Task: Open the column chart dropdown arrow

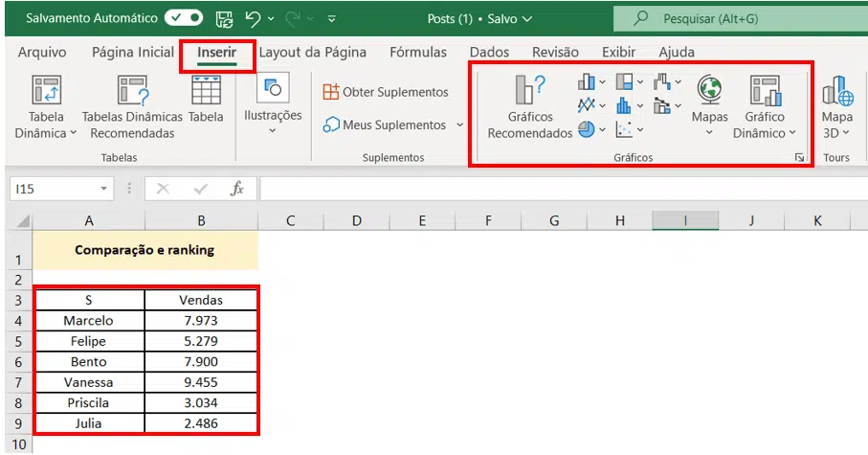Action: [603, 82]
